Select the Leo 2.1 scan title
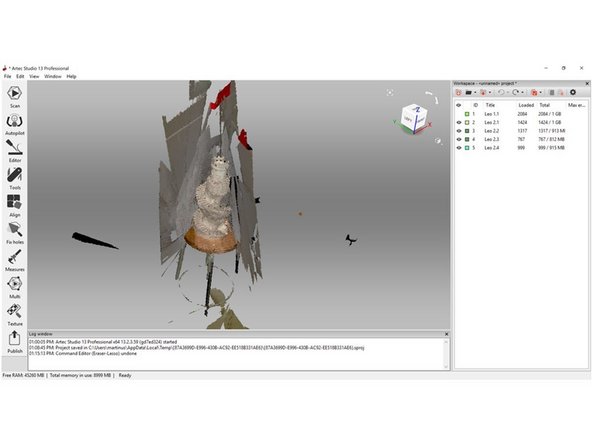This screenshot has width=592, height=444. point(492,122)
